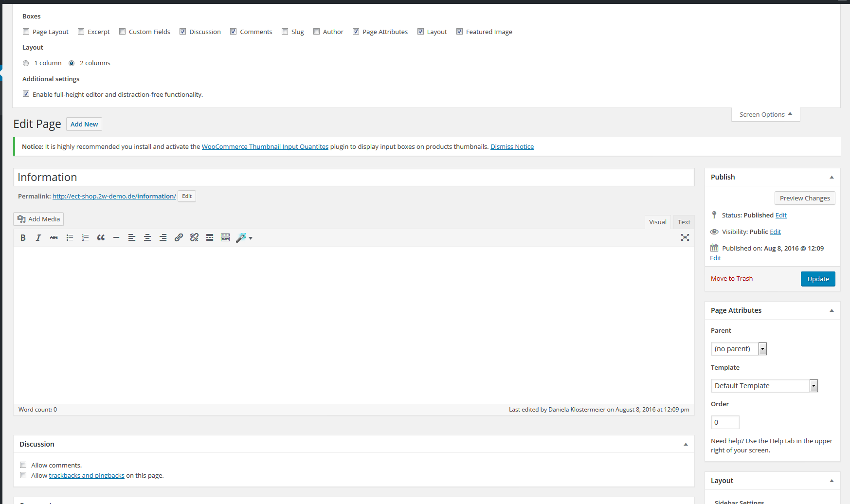The width and height of the screenshot is (850, 504).
Task: Uncheck the Comments box checkbox
Action: click(234, 32)
